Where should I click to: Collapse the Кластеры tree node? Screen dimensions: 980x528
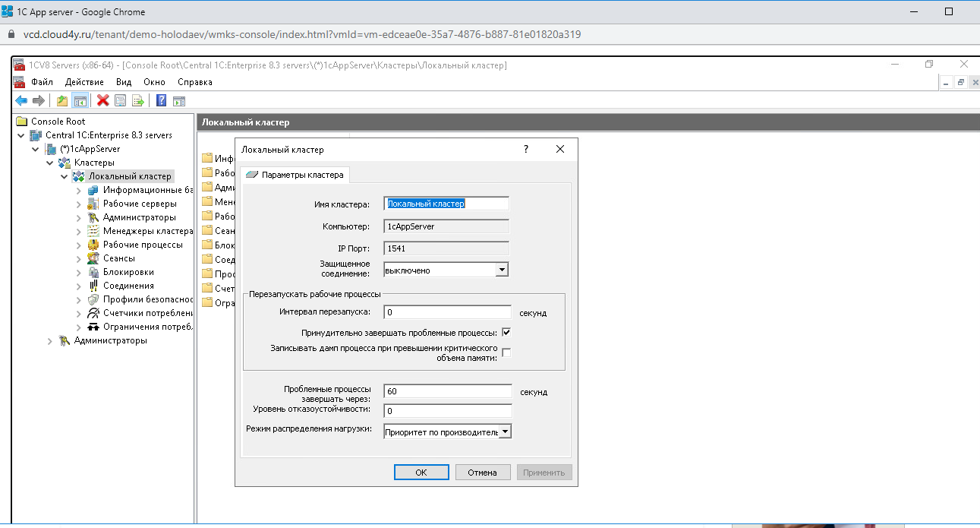[x=50, y=163]
